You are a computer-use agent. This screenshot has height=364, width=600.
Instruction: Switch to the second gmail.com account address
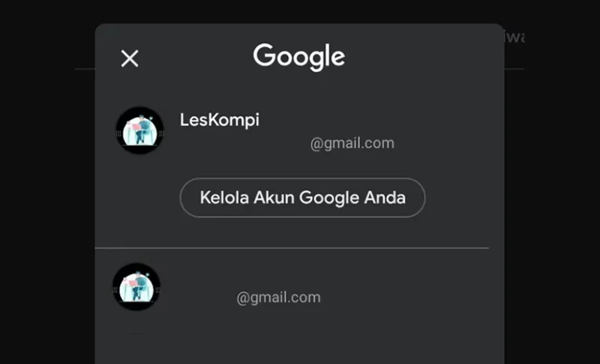pyautogui.click(x=278, y=297)
